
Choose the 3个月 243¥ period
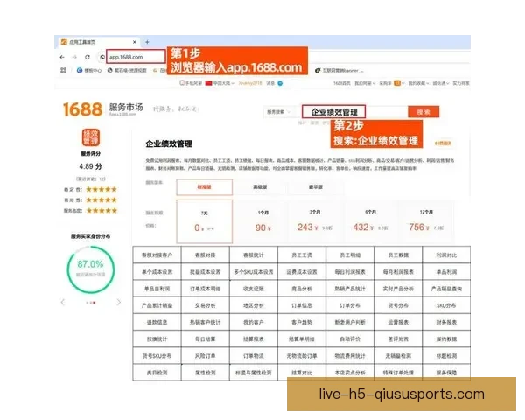click(x=315, y=221)
